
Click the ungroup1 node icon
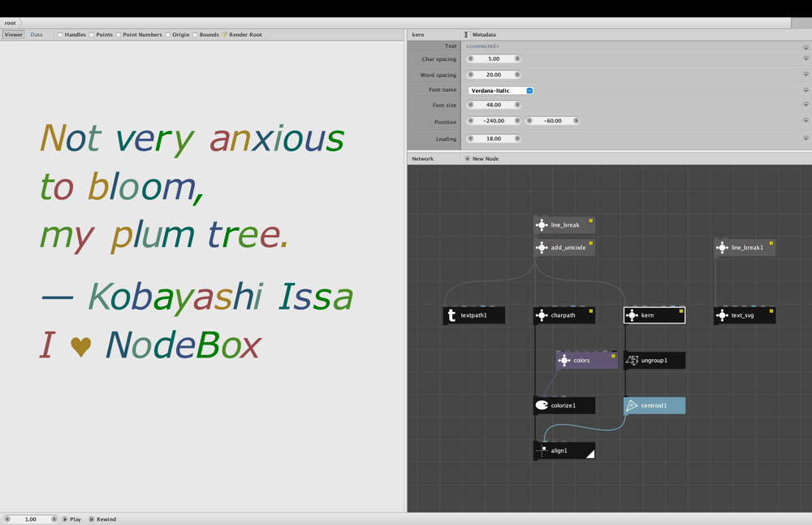point(632,360)
